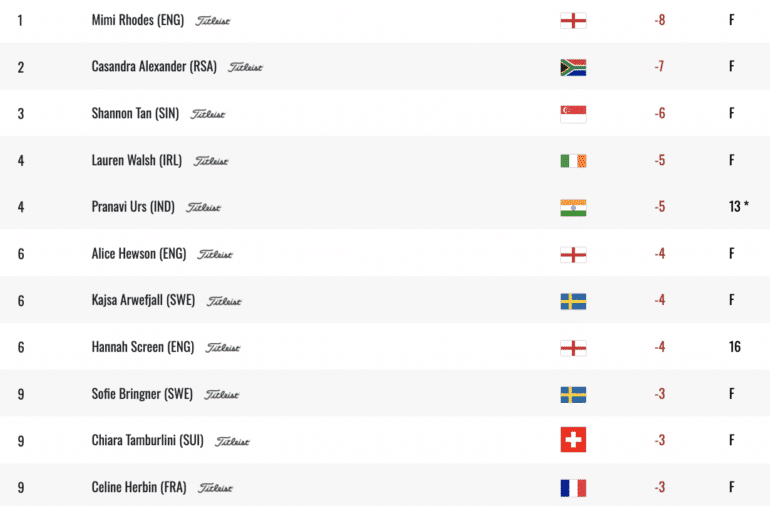Click the Singapore flag for Shannon Tan
The height and width of the screenshot is (506, 770).
573,114
